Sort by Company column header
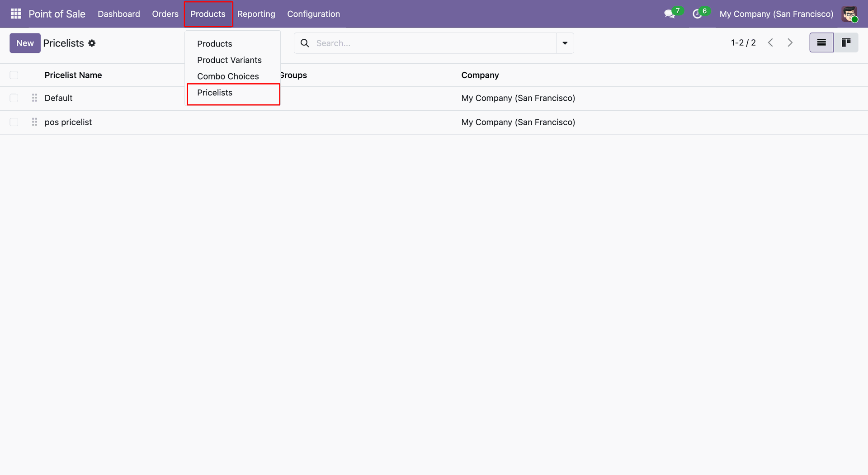 [480, 75]
